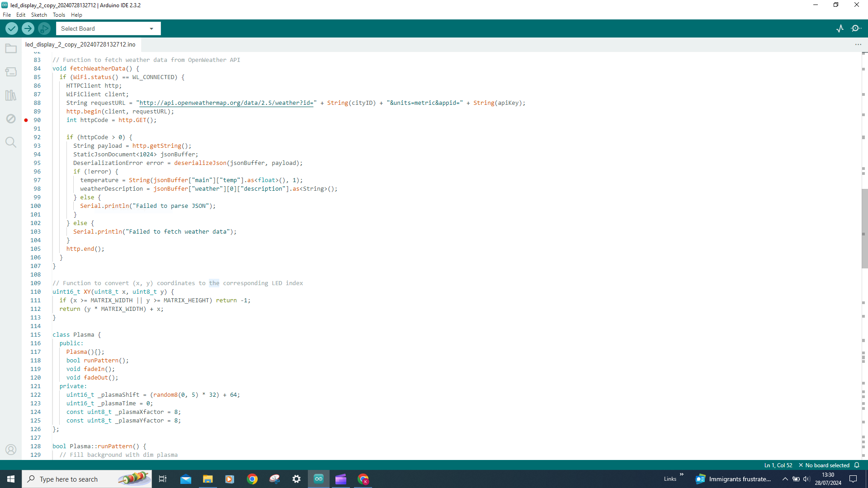Switch to Arduino IDE taskbar icon
The width and height of the screenshot is (868, 488).
click(319, 479)
